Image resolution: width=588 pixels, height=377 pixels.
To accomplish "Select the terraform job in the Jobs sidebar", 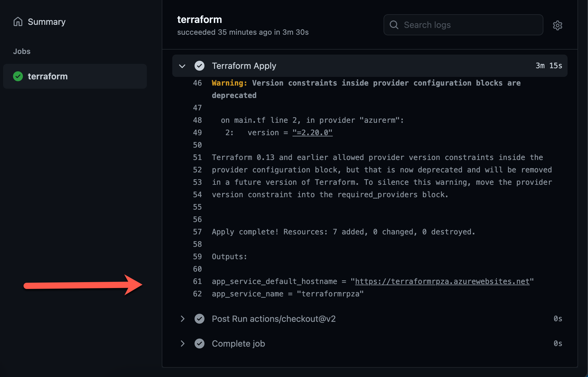I will click(48, 76).
